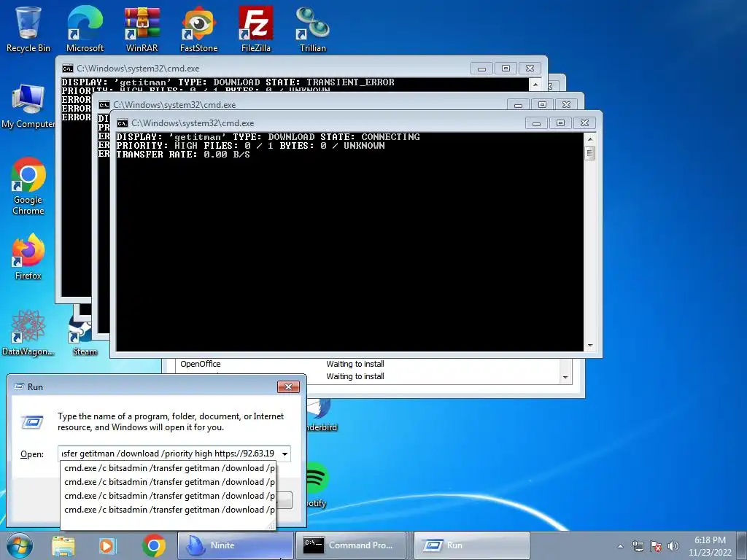747x560 pixels.
Task: Open the rear TRANSIENT_ERROR cmd window menu icon
Action: (68, 69)
